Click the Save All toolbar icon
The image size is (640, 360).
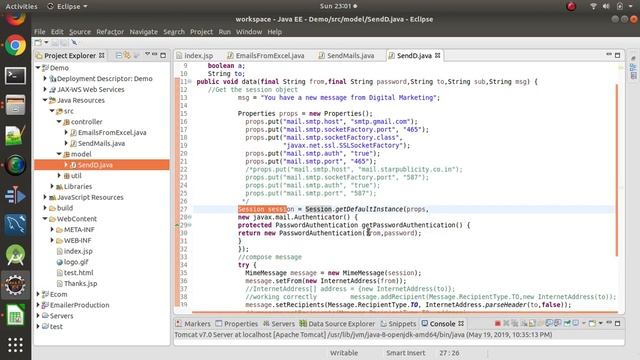coord(64,42)
